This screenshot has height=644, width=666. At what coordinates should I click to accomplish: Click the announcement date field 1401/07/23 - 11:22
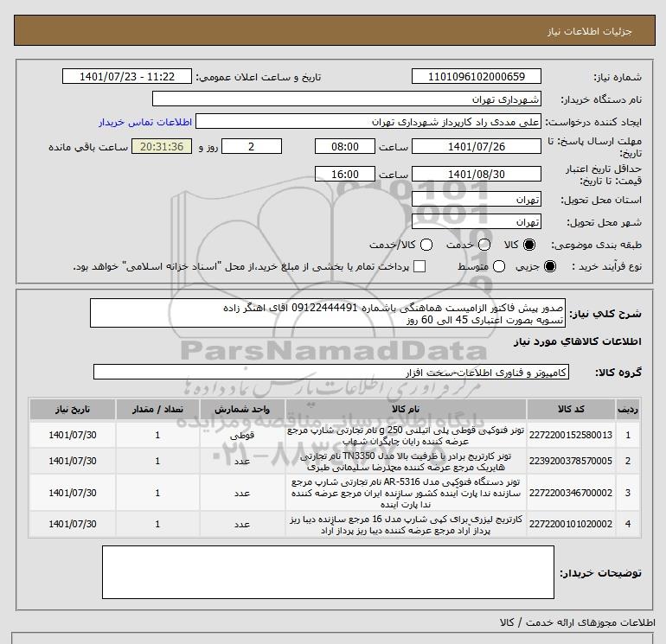tap(127, 76)
